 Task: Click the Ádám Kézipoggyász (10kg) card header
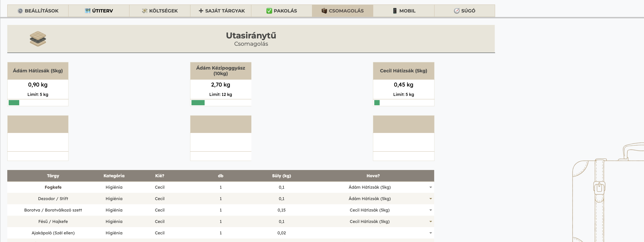click(x=221, y=71)
